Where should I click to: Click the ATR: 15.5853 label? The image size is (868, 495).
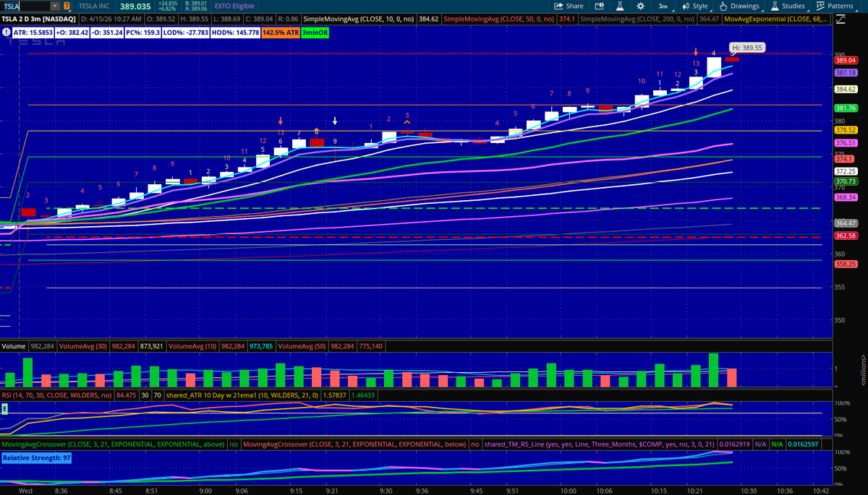(33, 33)
